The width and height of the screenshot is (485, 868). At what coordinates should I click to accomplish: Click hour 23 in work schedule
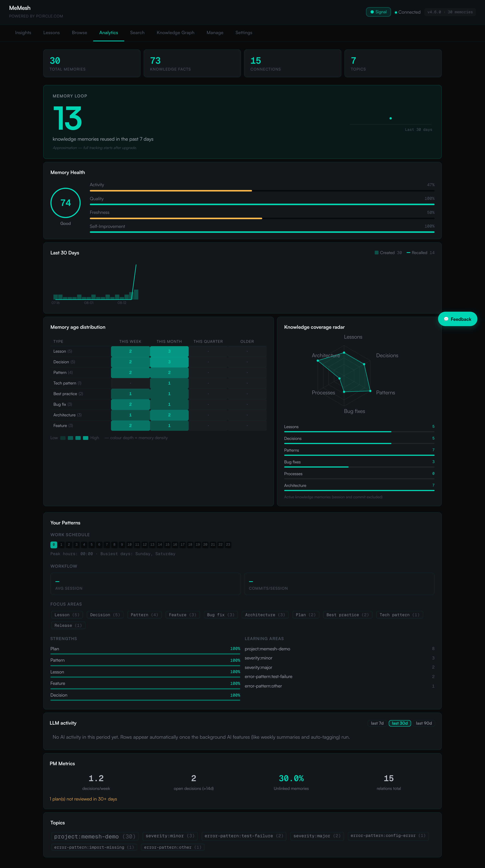[x=228, y=545]
